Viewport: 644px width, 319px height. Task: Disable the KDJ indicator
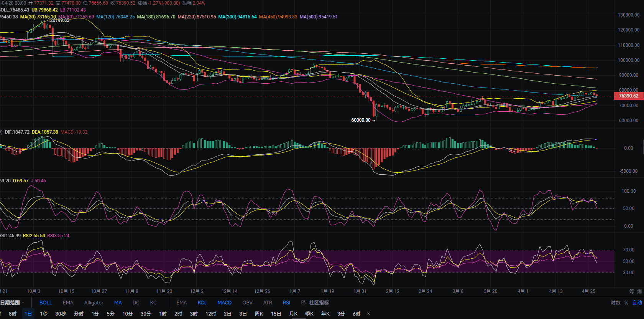[202, 302]
